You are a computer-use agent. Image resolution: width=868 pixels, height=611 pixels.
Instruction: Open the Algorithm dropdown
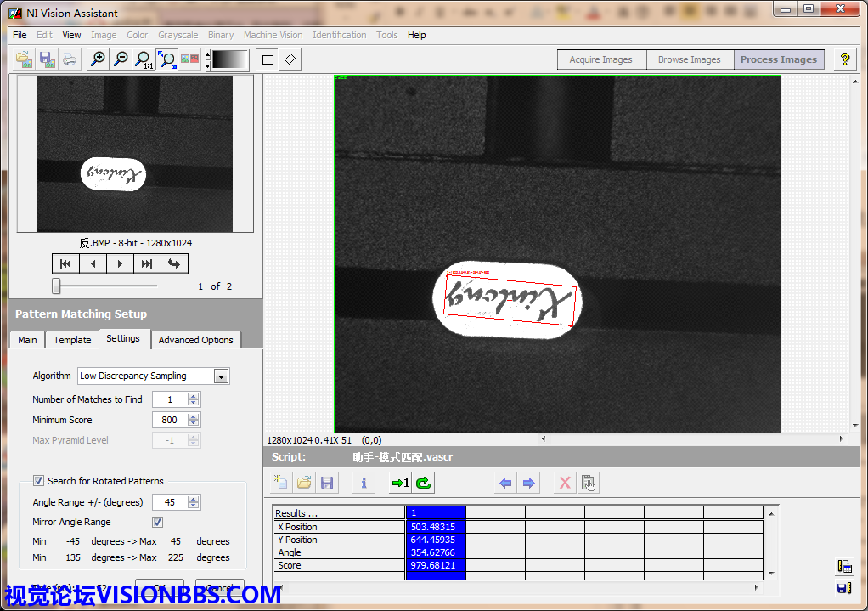pyautogui.click(x=221, y=376)
